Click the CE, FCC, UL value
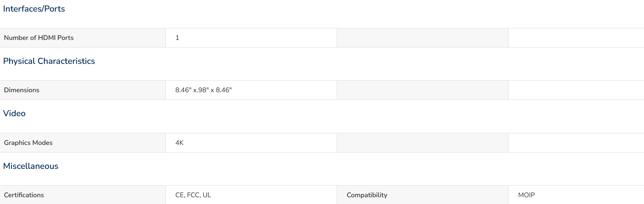 click(193, 195)
